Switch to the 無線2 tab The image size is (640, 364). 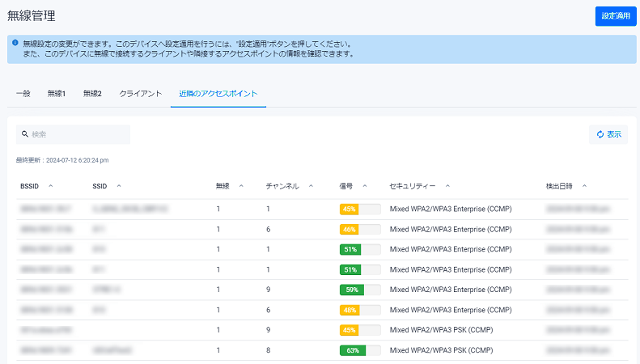click(x=92, y=94)
